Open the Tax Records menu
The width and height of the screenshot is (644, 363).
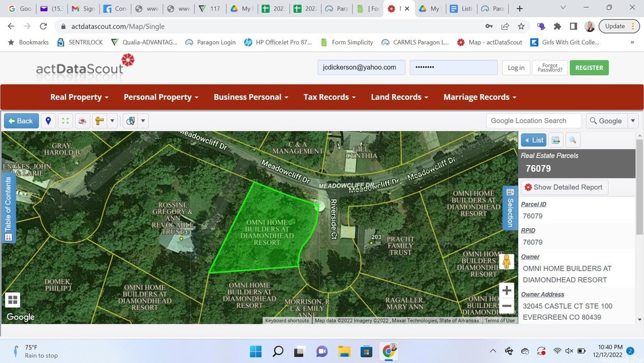pyautogui.click(x=329, y=97)
